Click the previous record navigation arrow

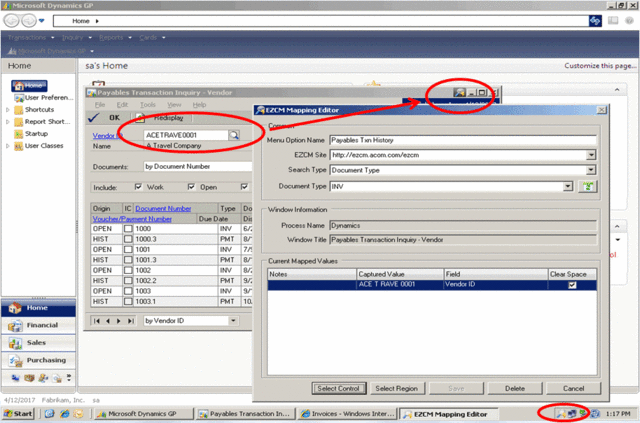[x=108, y=321]
